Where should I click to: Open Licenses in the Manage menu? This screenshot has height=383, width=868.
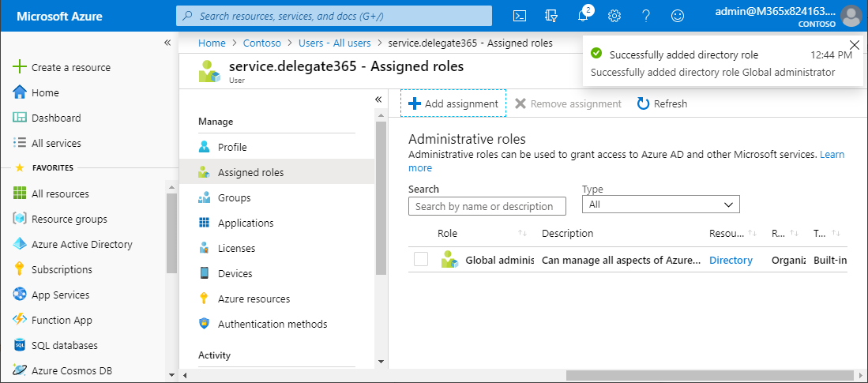(236, 248)
